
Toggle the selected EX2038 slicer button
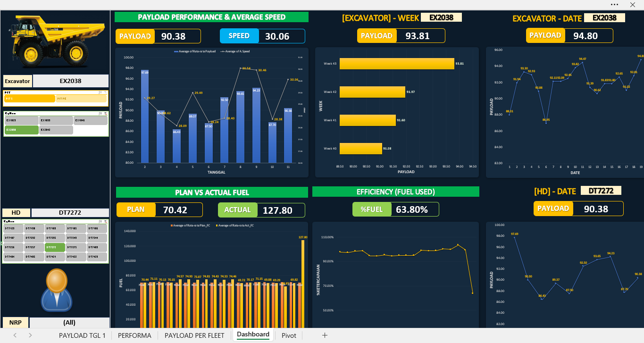pos(21,130)
